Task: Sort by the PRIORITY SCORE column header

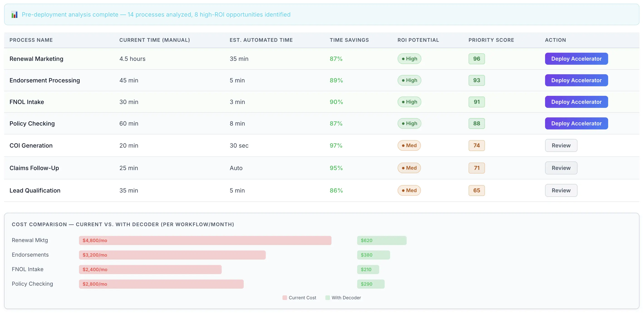Action: (491, 40)
